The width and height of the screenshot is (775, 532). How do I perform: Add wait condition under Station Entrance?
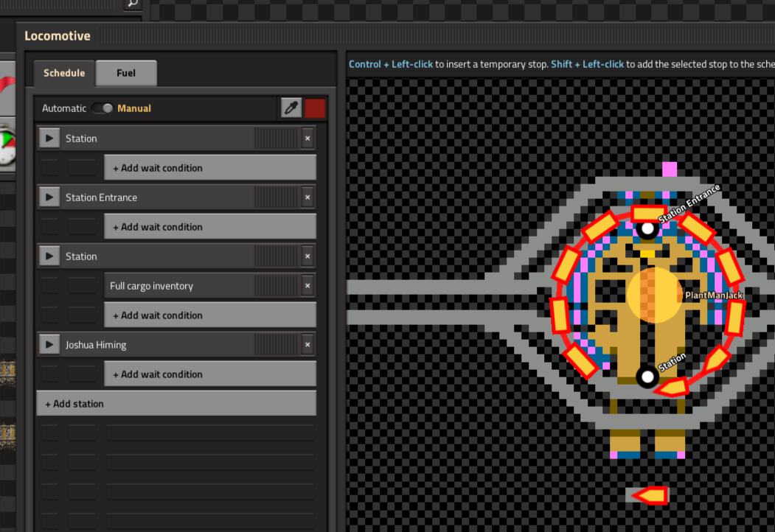click(x=210, y=227)
